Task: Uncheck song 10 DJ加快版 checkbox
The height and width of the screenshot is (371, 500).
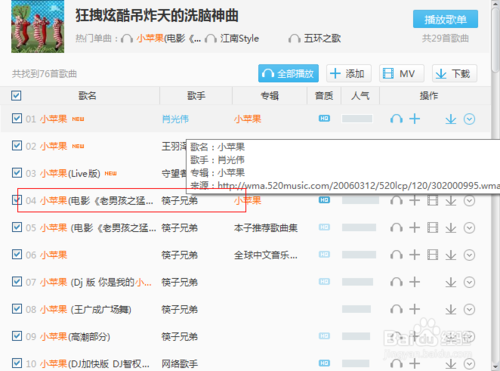Action: (17, 363)
